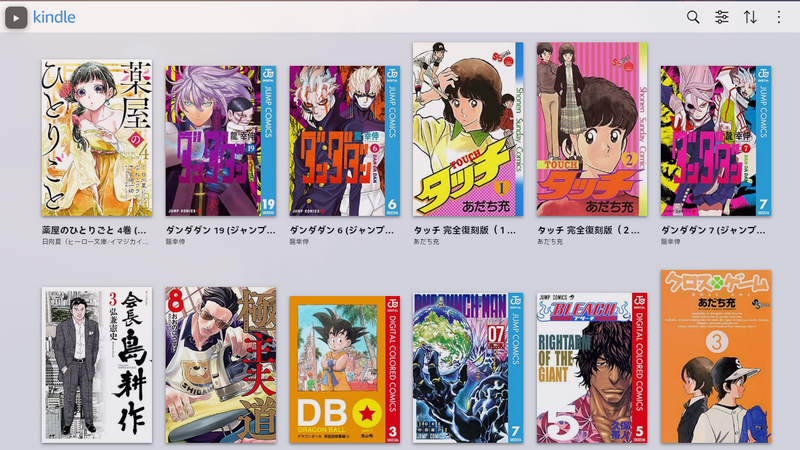Open the 極主夫道 volume 8 cover
This screenshot has width=800, height=450.
coord(220,365)
